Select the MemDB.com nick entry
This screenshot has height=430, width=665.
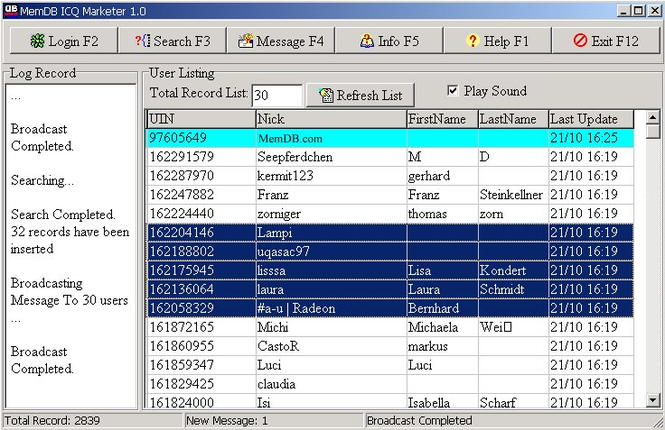[290, 138]
